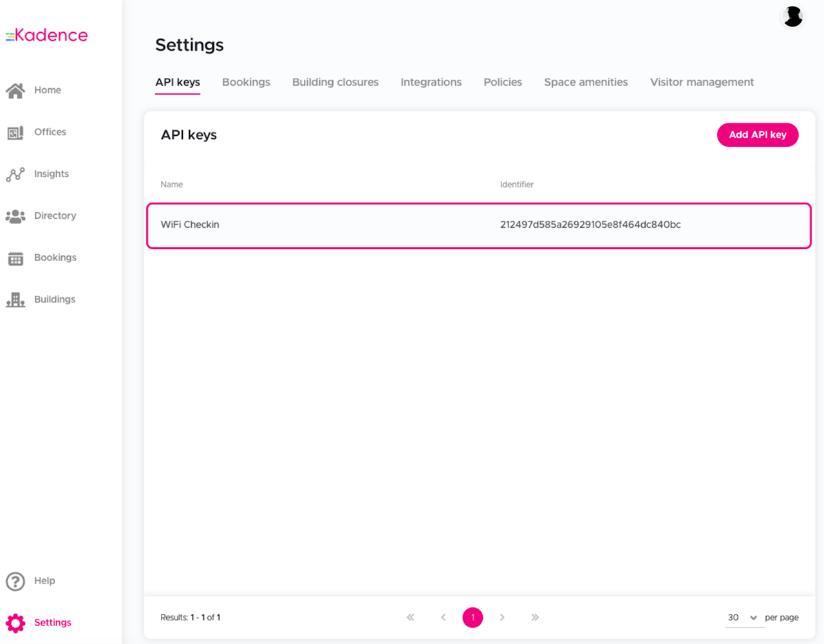Jump to the first page of results

tap(411, 618)
